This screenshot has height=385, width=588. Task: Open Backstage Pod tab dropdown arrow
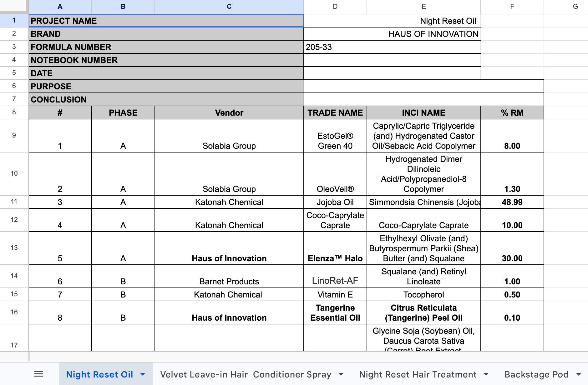click(x=579, y=374)
